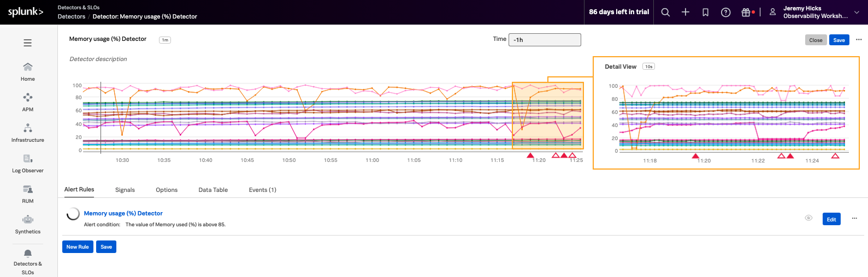The image size is (868, 277).
Task: Open APM from the sidebar
Action: pyautogui.click(x=27, y=102)
